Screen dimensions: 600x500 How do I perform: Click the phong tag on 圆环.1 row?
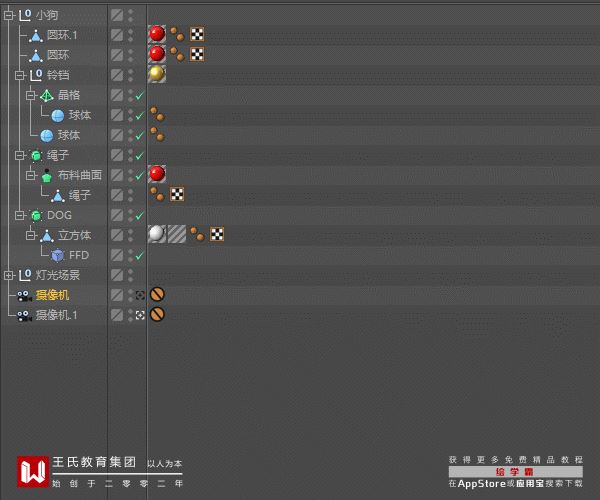tap(177, 34)
